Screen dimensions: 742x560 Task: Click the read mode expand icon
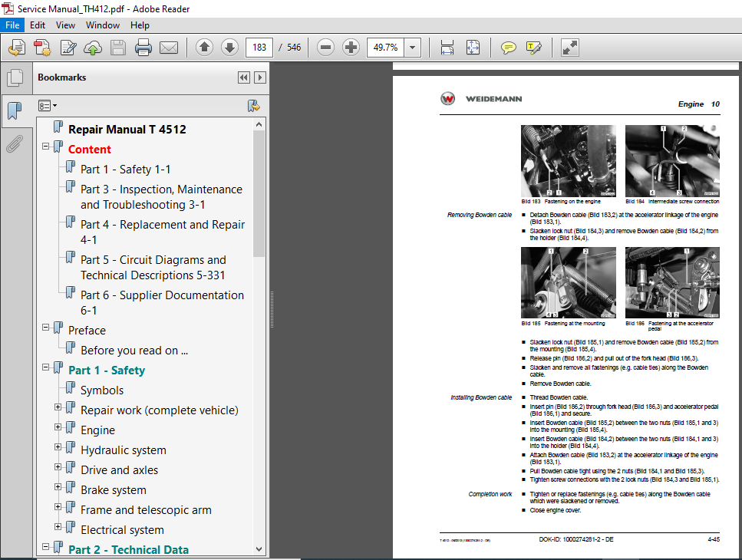coord(570,48)
